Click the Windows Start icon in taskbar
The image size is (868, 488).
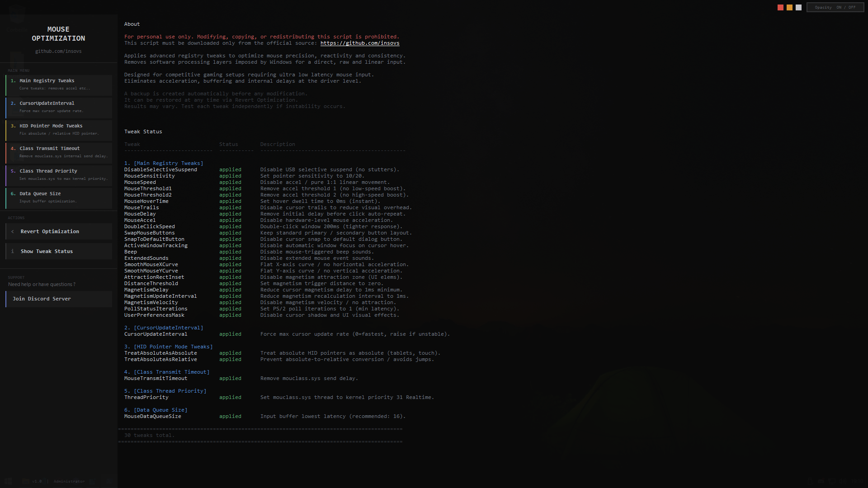(x=8, y=481)
